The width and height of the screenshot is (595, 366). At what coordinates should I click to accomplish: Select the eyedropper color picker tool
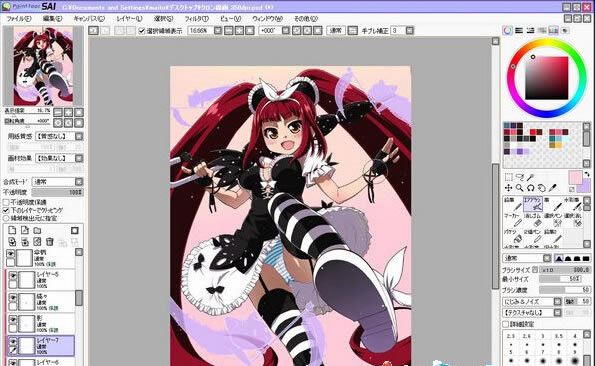point(553,188)
